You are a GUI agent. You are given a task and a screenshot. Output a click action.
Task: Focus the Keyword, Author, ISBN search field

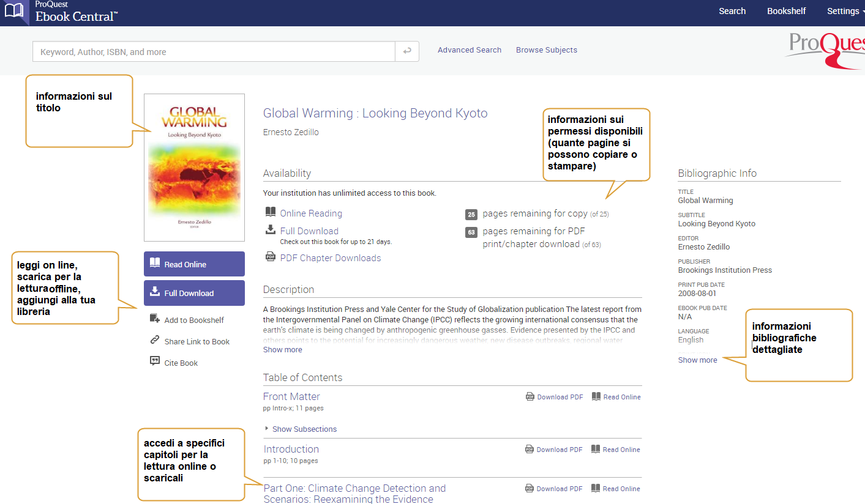coord(214,52)
